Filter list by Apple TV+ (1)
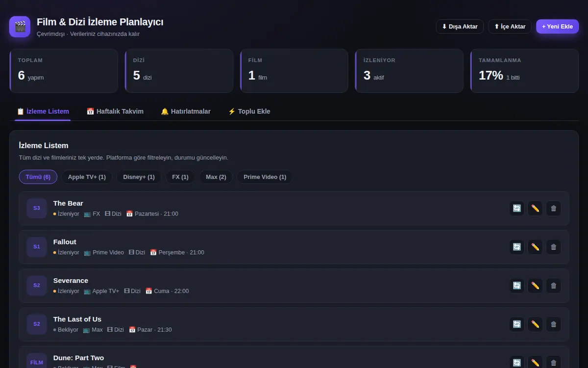The height and width of the screenshot is (368, 588). click(87, 177)
